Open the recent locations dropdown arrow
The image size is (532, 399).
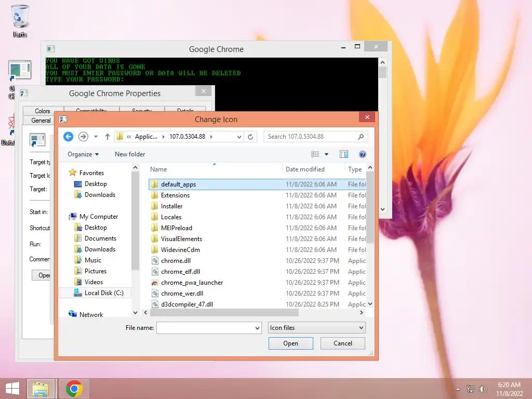96,137
